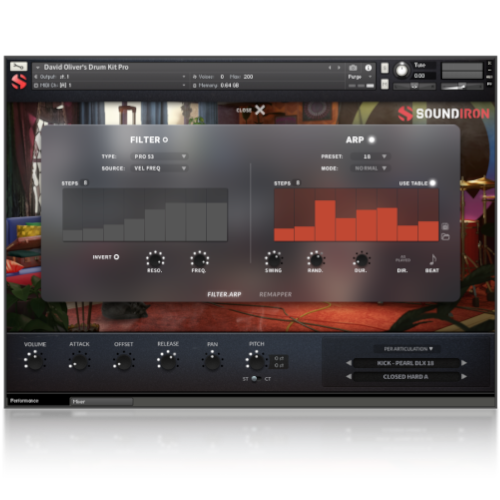Flip the ST/CT pitch switch
Viewport: 500px width, 500px height.
255,379
